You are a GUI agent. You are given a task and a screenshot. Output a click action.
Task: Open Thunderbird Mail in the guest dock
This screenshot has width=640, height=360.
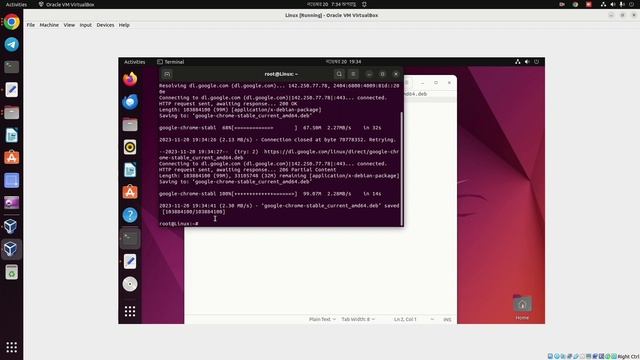tap(130, 102)
